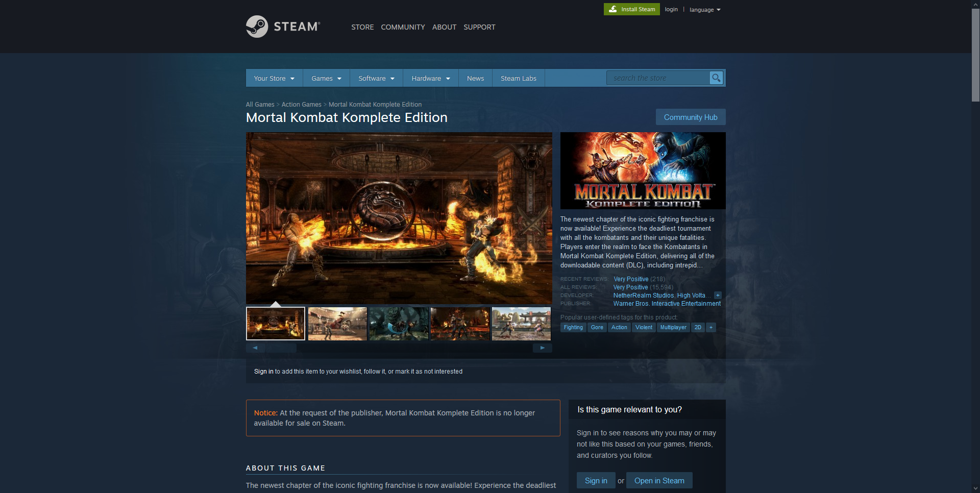980x493 pixels.
Task: Select the second screenshot thumbnail
Action: (337, 324)
